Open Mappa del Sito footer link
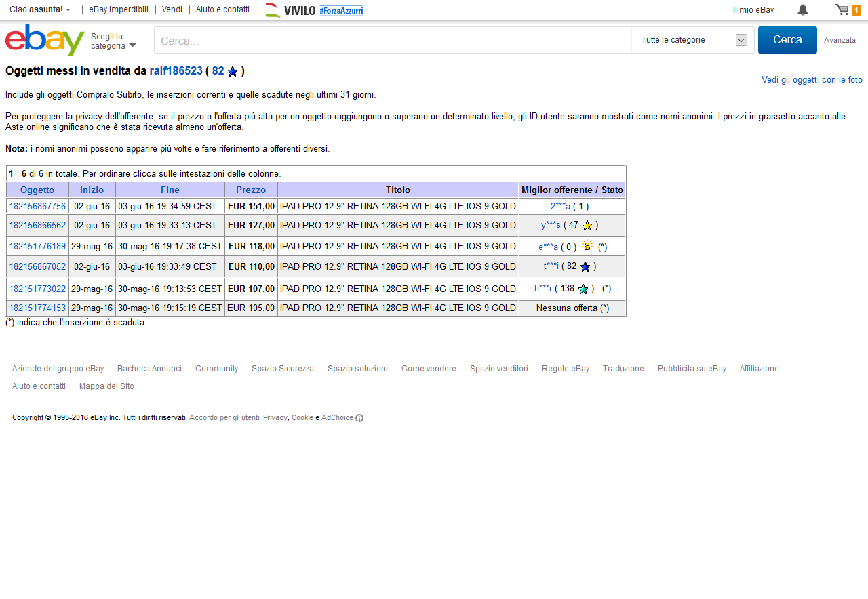The height and width of the screenshot is (599, 868). coord(106,386)
